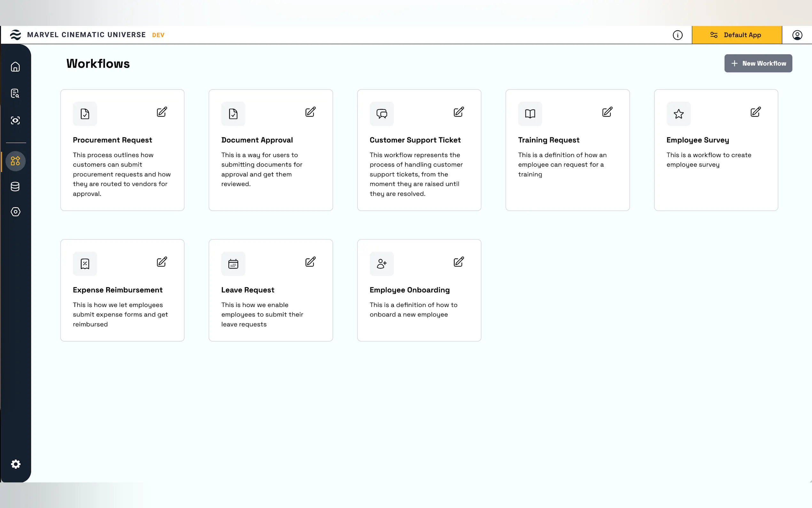812x508 pixels.
Task: Open the database sidebar icon
Action: pos(15,187)
